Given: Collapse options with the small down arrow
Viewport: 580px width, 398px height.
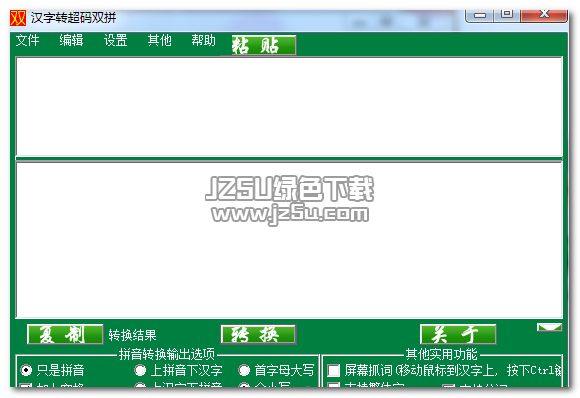Looking at the screenshot, I should 549,327.
